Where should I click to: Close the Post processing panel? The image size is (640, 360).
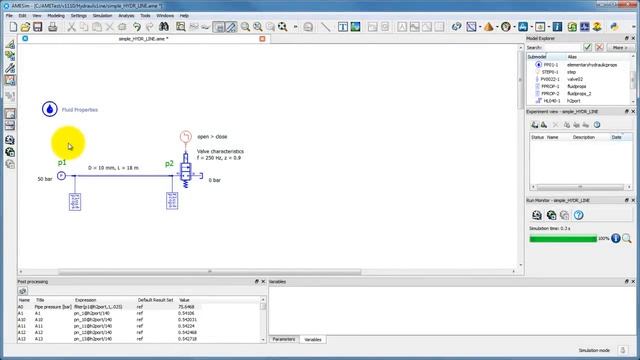263,282
